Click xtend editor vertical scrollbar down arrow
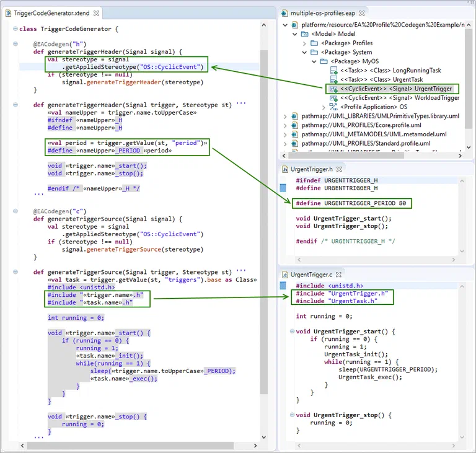Screen dimensions: 476x453 (x=264, y=438)
